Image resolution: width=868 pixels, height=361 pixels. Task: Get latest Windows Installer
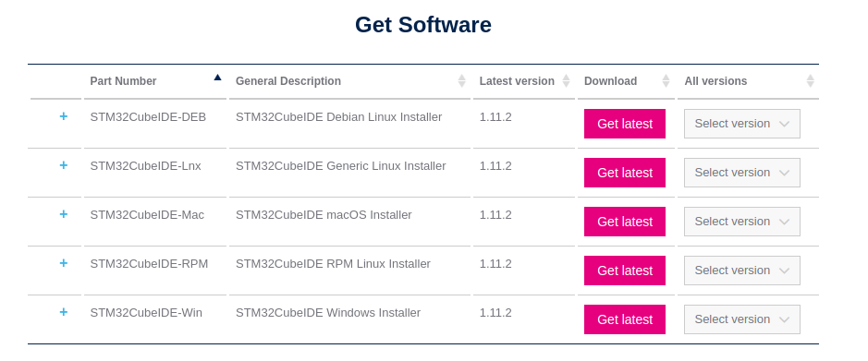[x=625, y=319]
